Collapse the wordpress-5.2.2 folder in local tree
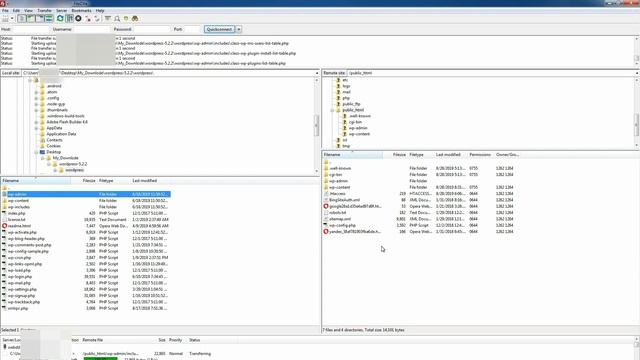Viewport: 640px width, 360px height. (49, 164)
